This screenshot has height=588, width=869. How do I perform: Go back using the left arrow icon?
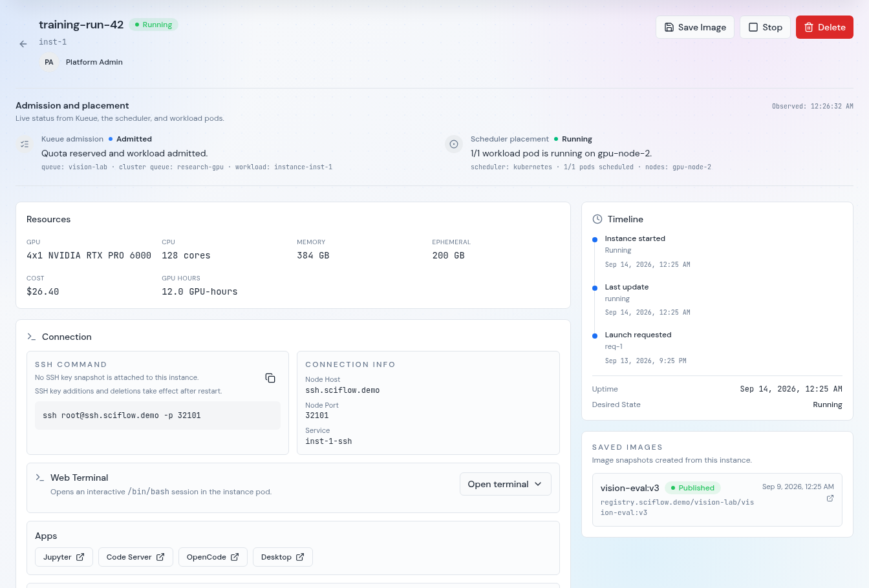23,44
